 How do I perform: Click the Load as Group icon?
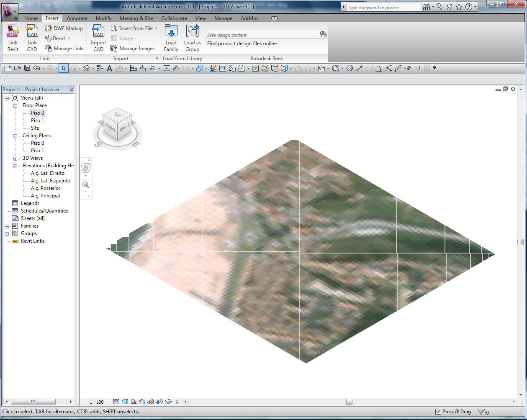[x=192, y=32]
